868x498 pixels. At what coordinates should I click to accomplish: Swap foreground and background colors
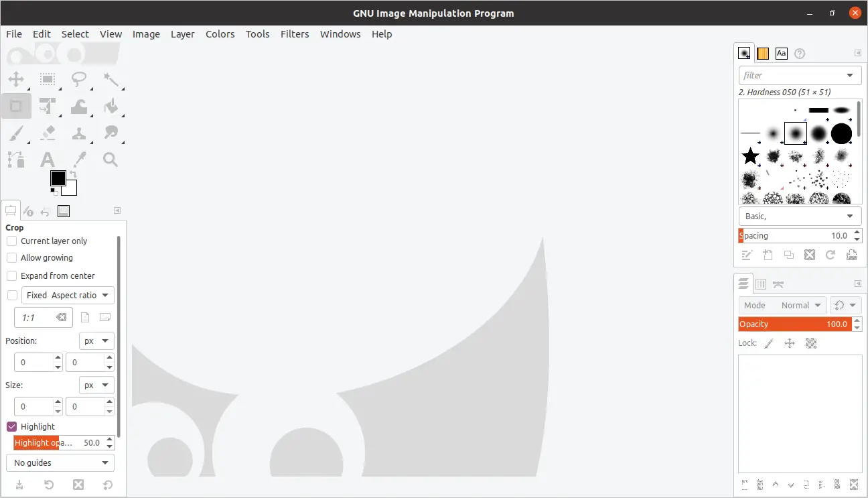[73, 174]
